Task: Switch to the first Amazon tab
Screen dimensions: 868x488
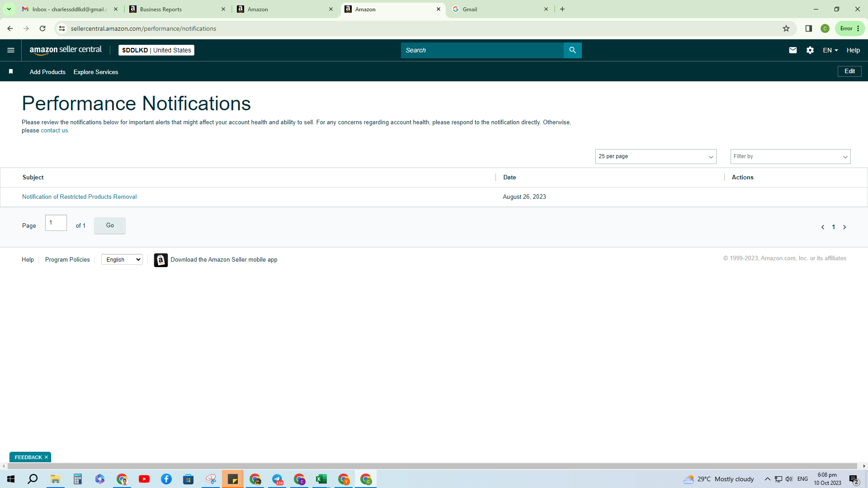Action: pyautogui.click(x=284, y=9)
